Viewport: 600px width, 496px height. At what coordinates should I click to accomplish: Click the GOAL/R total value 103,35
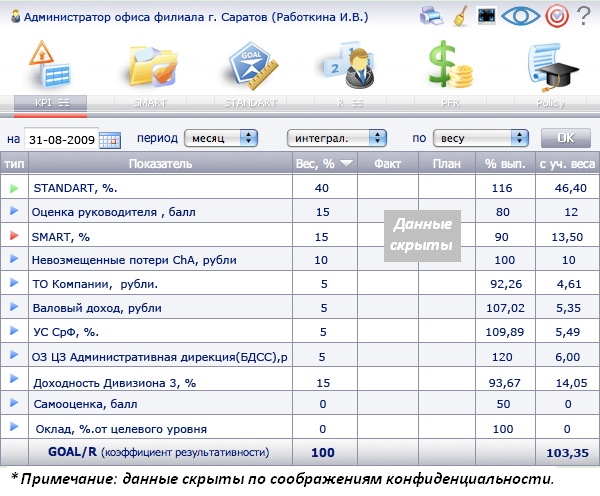tap(567, 453)
